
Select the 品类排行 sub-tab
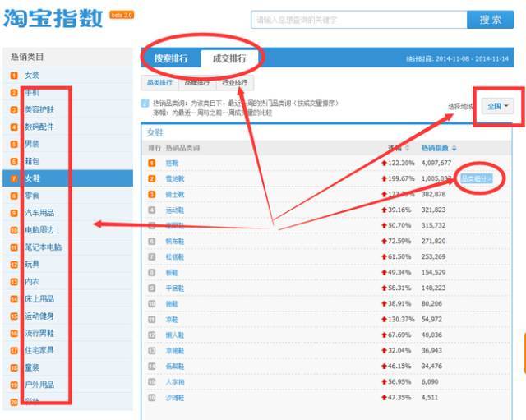point(159,83)
